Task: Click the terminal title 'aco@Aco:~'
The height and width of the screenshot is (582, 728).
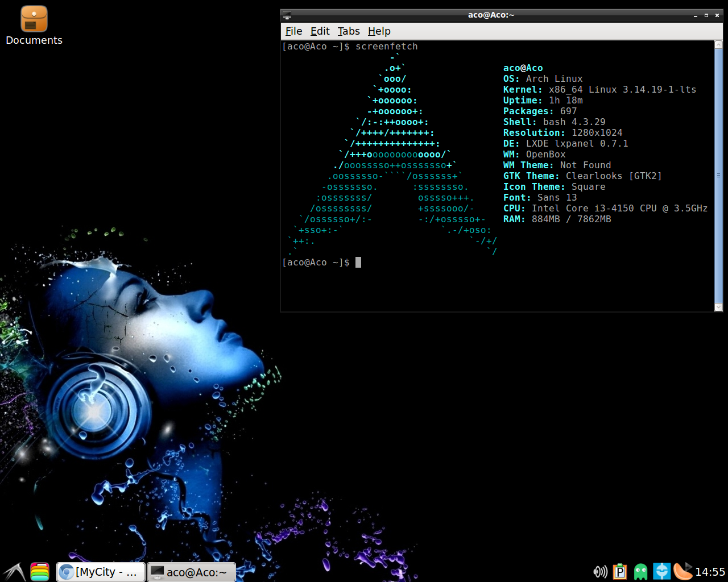Action: 491,15
